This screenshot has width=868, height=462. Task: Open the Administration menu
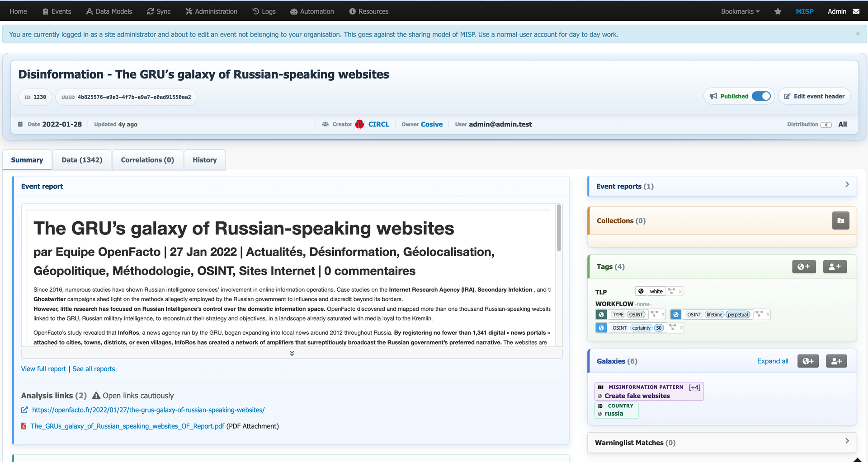[211, 11]
